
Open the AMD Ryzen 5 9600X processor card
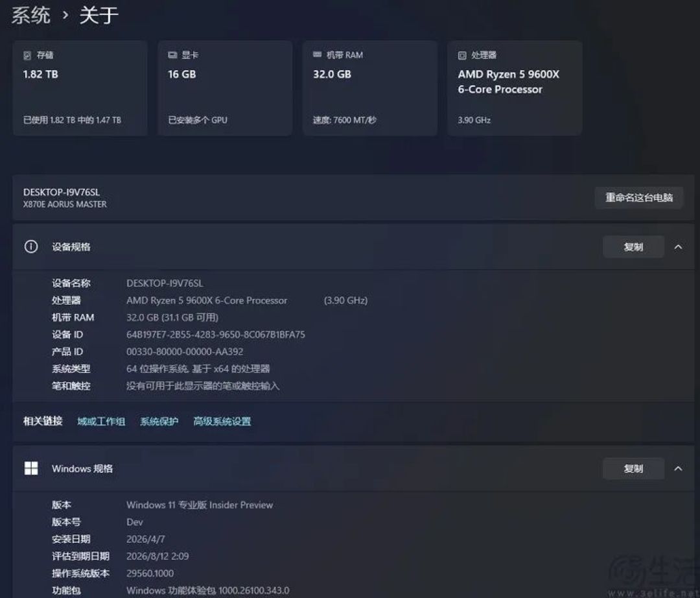click(515, 88)
